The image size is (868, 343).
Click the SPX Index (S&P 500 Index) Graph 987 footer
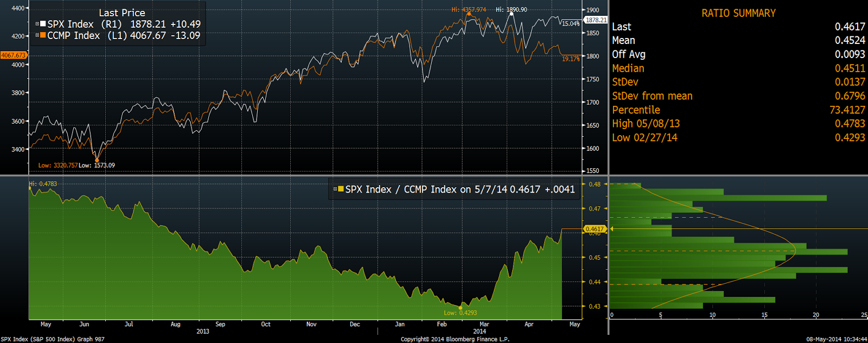(x=53, y=339)
